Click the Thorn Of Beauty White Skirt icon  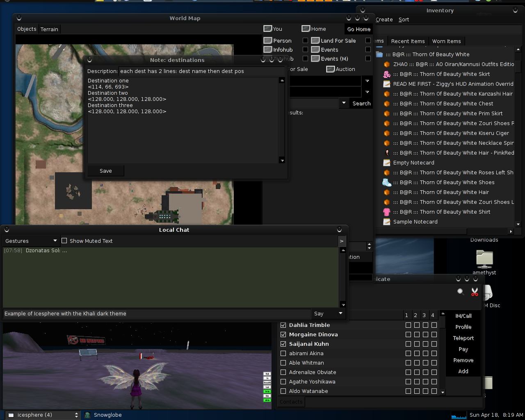point(386,74)
